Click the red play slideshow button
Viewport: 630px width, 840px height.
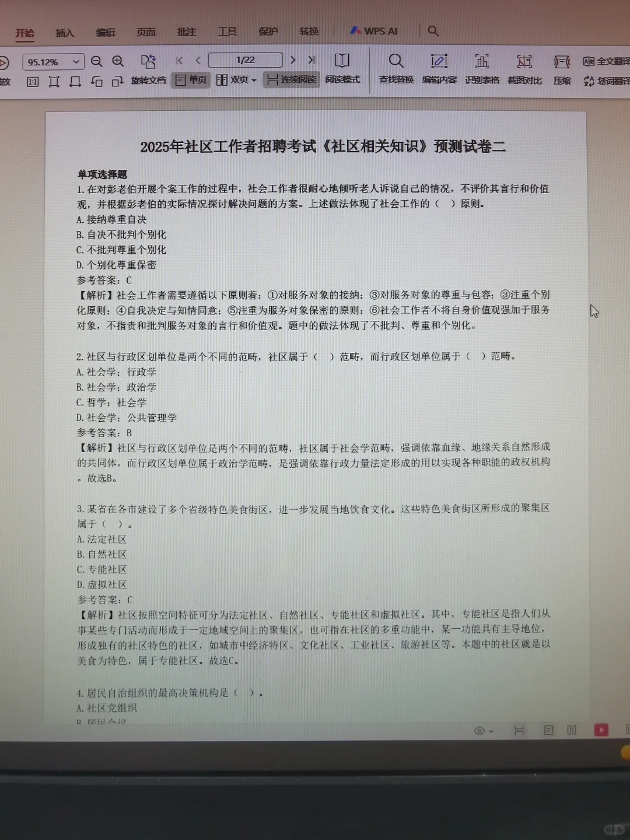[601, 730]
